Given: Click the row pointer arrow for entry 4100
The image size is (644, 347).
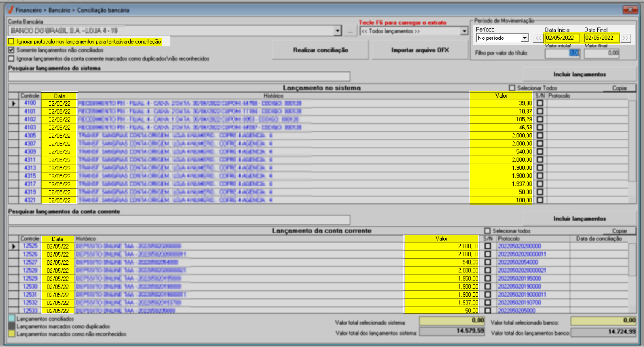Looking at the screenshot, I should coord(14,103).
